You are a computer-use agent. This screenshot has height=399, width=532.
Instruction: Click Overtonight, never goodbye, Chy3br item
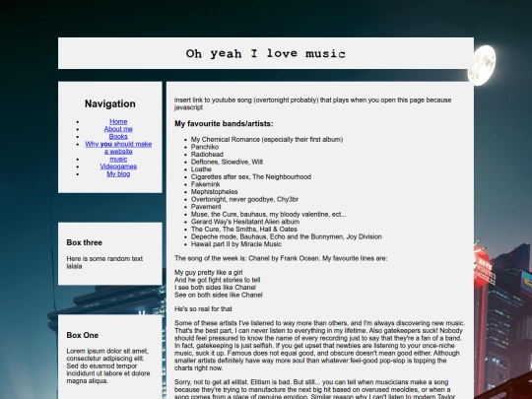244,199
